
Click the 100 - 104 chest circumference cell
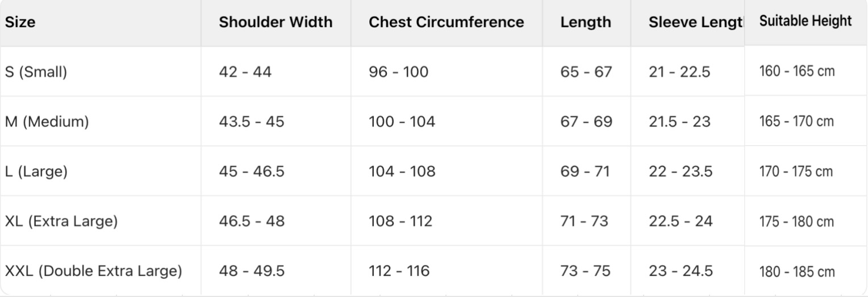[402, 122]
